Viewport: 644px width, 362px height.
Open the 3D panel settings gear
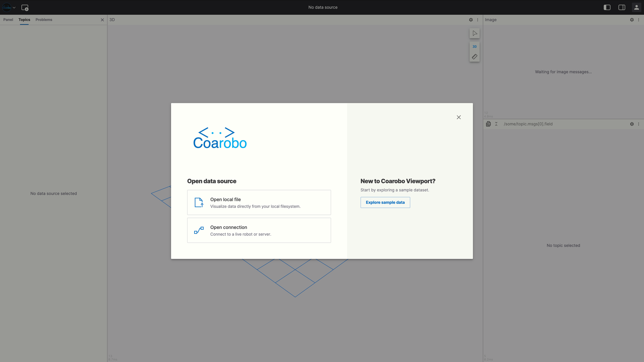[471, 20]
